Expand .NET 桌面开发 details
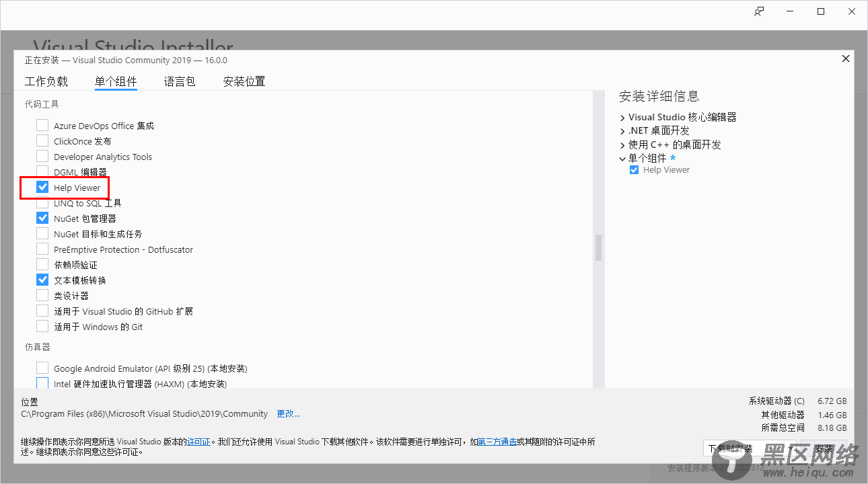The height and width of the screenshot is (484, 868). [x=622, y=131]
